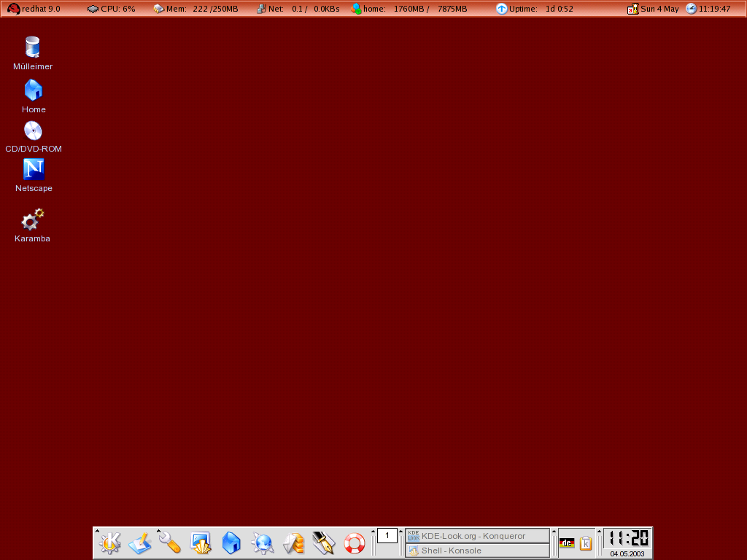Viewport: 747px width, 560px height.
Task: Open the Klipper clipboard tray icon
Action: point(586,542)
